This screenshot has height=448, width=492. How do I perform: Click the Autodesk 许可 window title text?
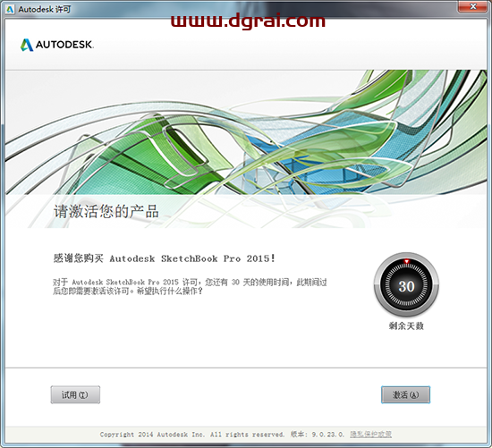click(45, 10)
